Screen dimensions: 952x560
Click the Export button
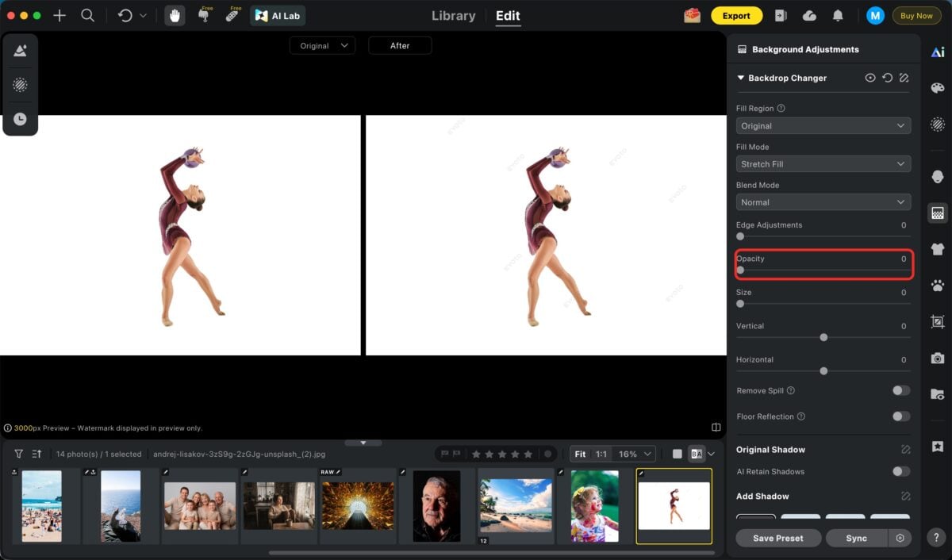click(736, 15)
